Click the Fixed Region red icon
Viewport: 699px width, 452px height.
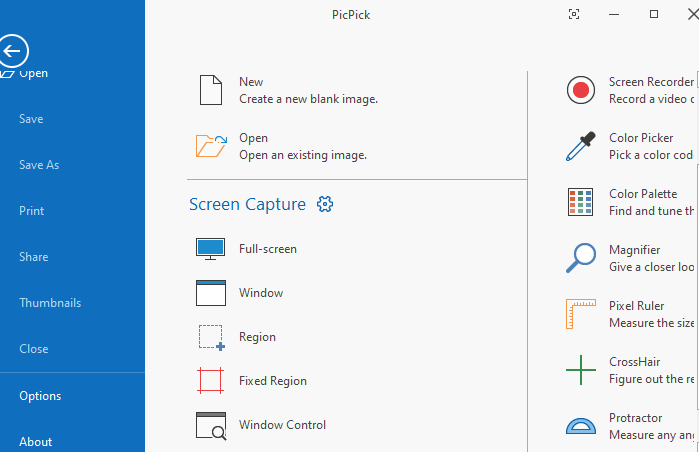click(x=210, y=381)
